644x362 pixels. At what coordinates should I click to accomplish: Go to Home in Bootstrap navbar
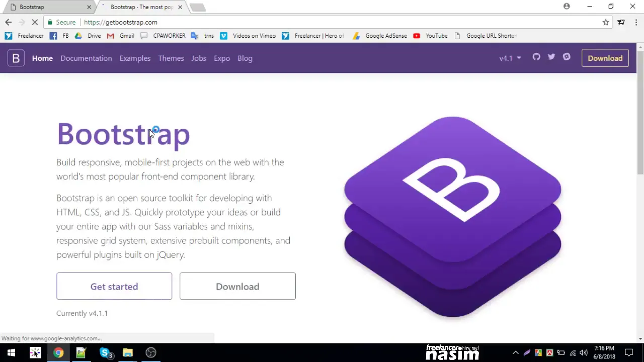click(x=42, y=58)
